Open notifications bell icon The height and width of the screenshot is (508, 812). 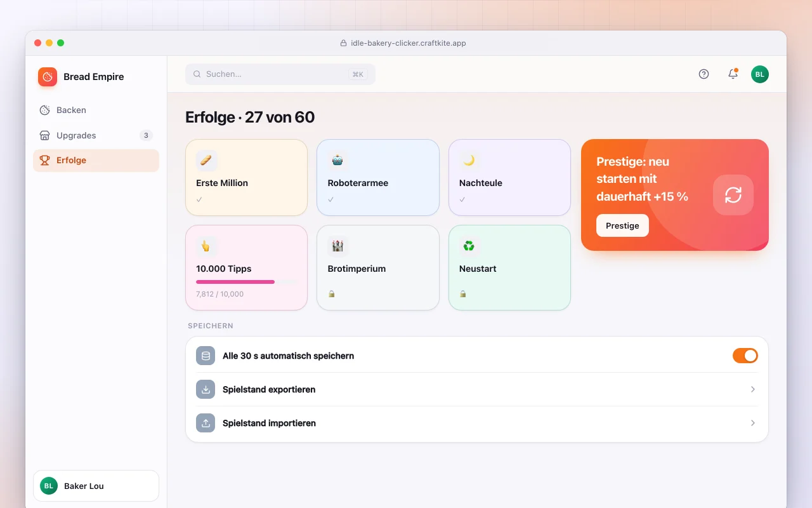tap(733, 74)
